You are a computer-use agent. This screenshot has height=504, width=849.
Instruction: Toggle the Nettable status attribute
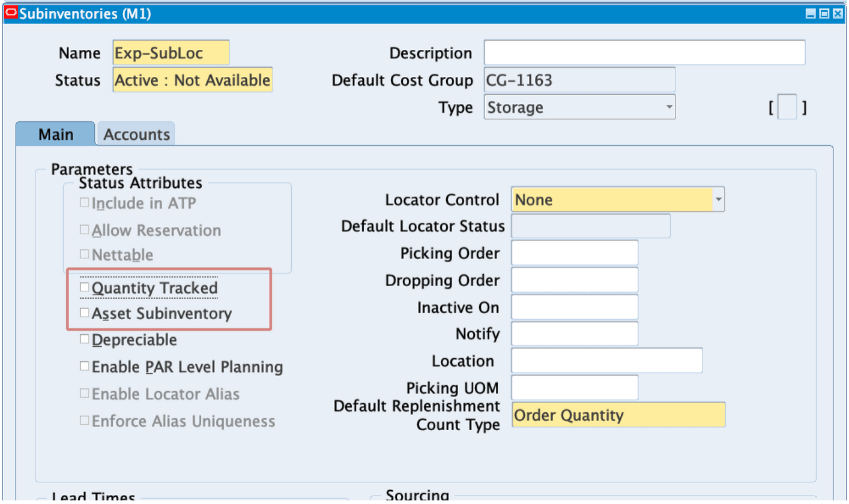(x=84, y=254)
